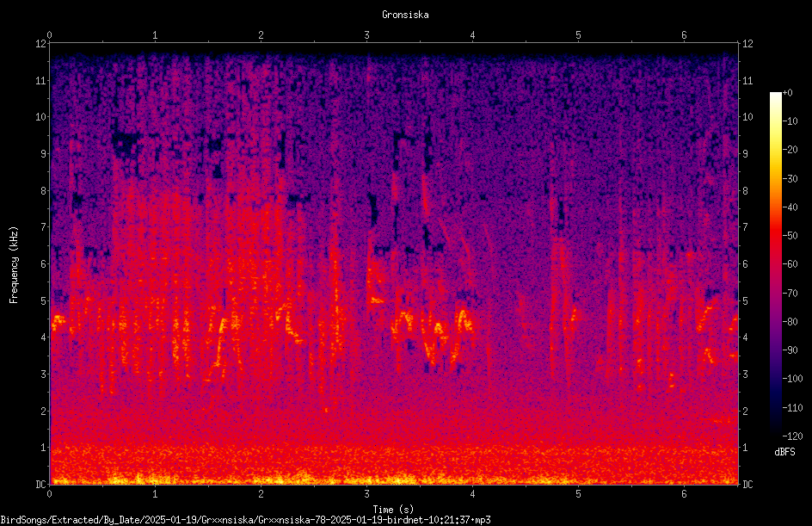Click the 12 kHz label on left axis

(41, 44)
